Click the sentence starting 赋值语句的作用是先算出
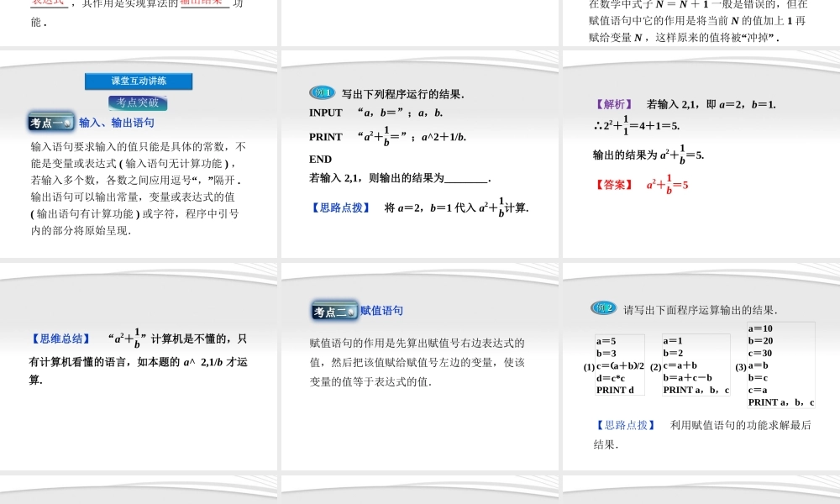This screenshot has height=504, width=840. coord(417,363)
